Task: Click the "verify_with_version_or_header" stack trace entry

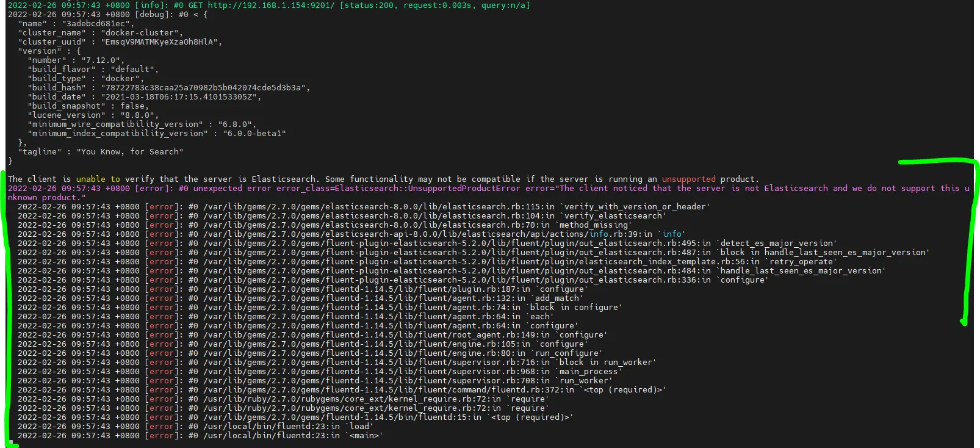Action: click(x=635, y=207)
